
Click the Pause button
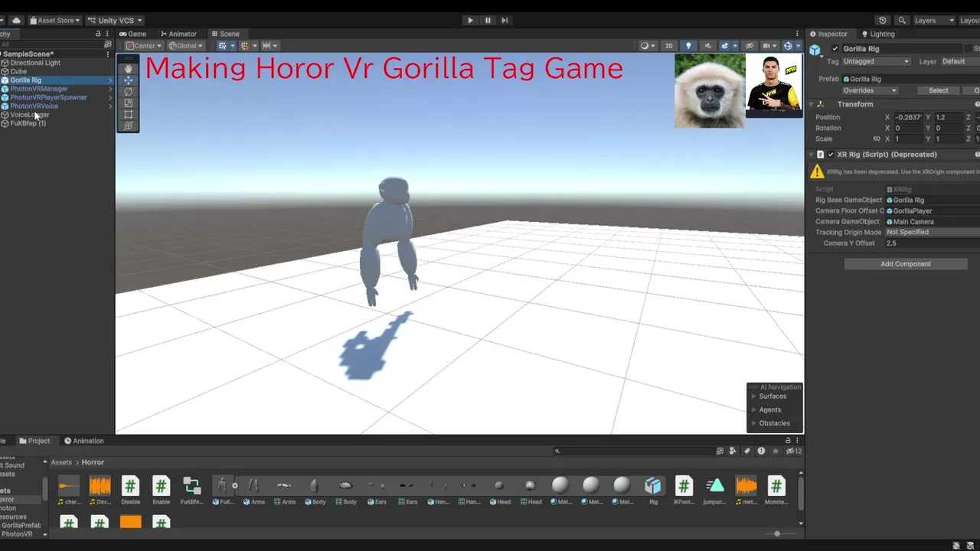click(488, 21)
